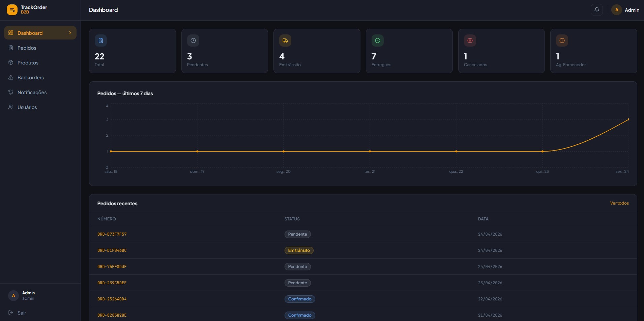Click the clock icon on Pendentes card
The width and height of the screenshot is (644, 321).
tap(193, 41)
